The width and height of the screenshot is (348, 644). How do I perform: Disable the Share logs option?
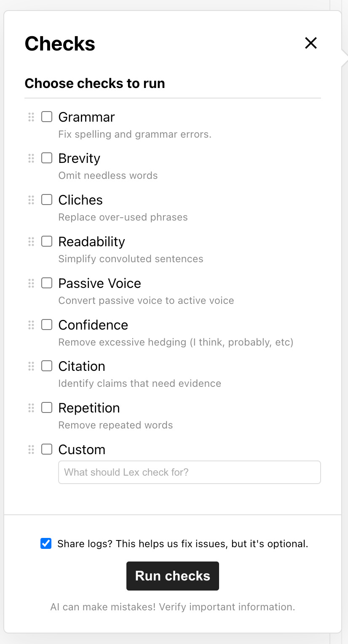coord(46,543)
